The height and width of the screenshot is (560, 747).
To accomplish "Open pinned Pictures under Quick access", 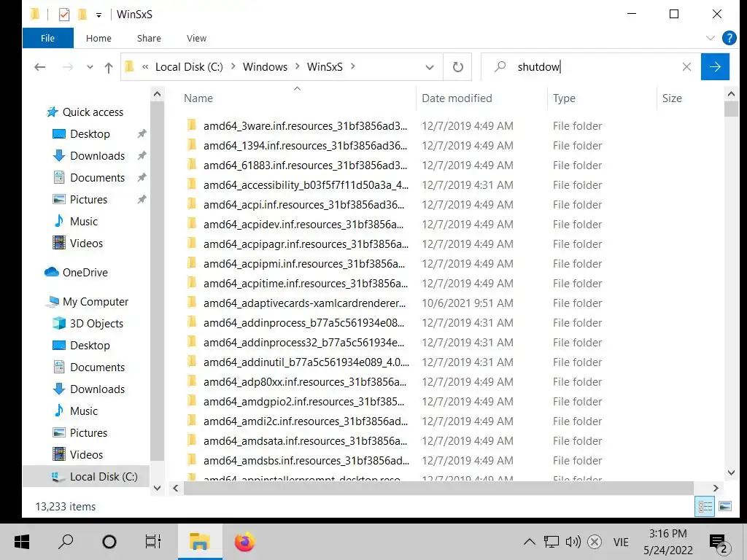I will tap(88, 200).
